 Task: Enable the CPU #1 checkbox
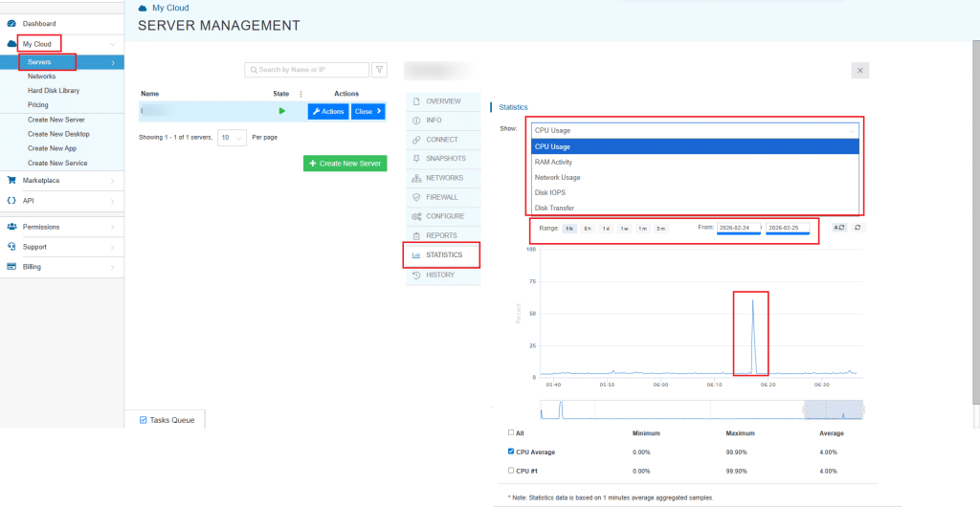click(511, 471)
